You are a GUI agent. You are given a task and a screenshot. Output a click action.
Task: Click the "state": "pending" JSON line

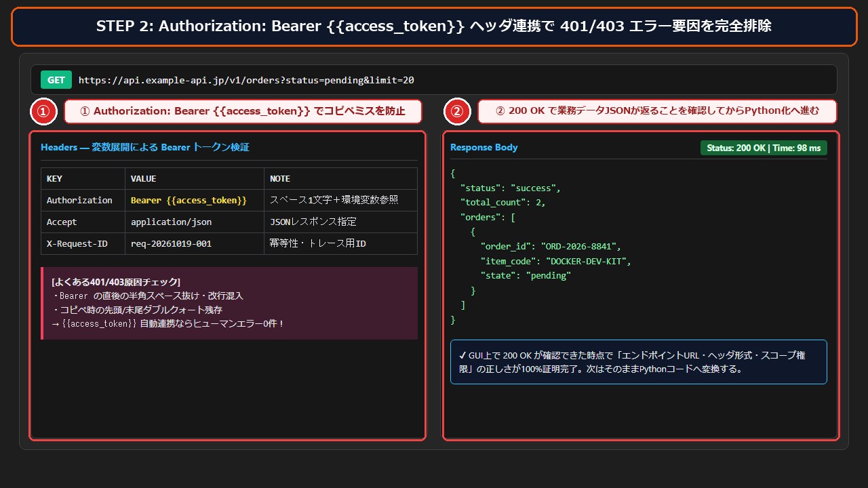(x=526, y=276)
